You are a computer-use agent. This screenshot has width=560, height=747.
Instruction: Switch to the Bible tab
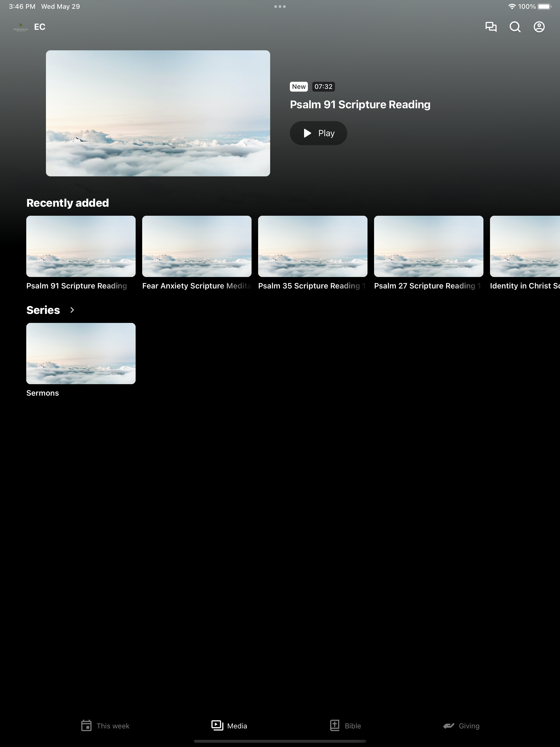click(345, 725)
